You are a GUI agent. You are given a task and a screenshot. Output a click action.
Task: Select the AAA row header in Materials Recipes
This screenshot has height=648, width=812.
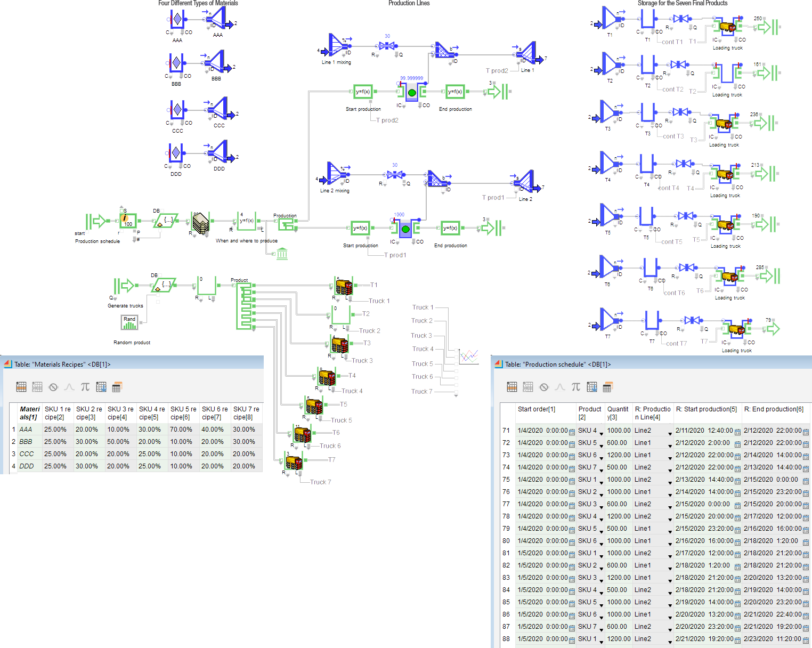tap(26, 430)
